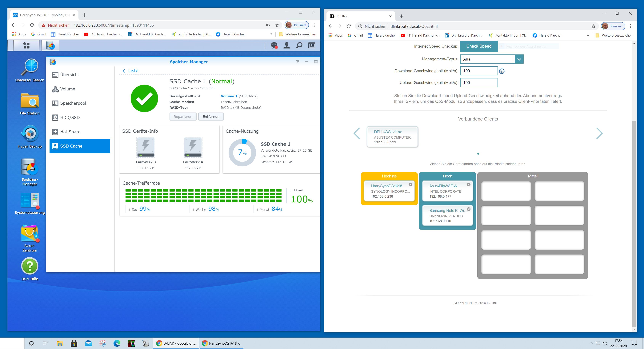This screenshot has width=644, height=349.
Task: Open DSM user options icon
Action: [x=286, y=46]
